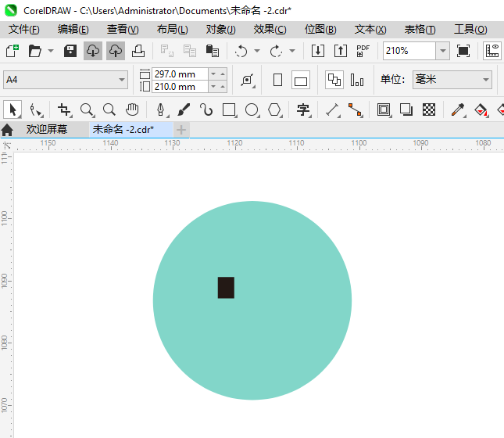Open the 编辑(E) menu
This screenshot has height=438, width=504.
(x=73, y=29)
